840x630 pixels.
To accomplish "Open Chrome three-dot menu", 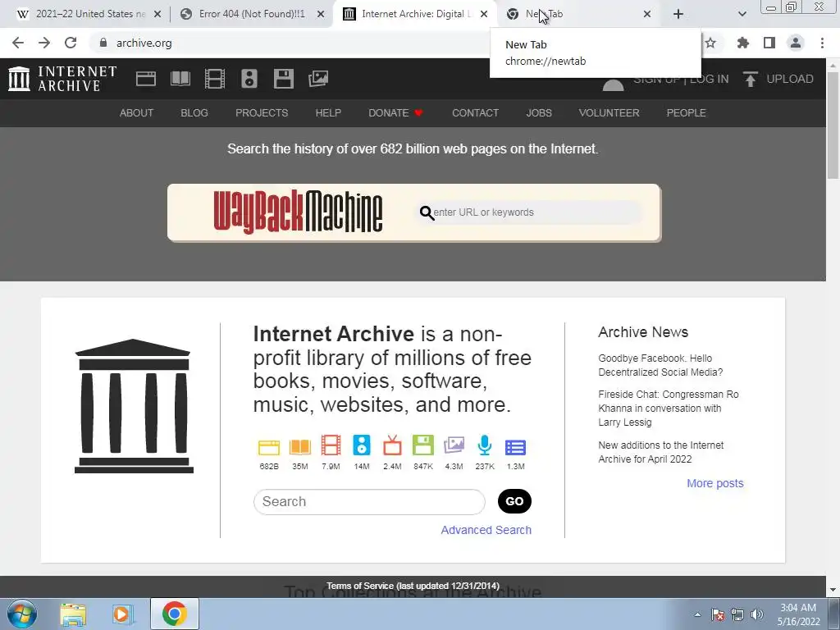I will pyautogui.click(x=822, y=43).
